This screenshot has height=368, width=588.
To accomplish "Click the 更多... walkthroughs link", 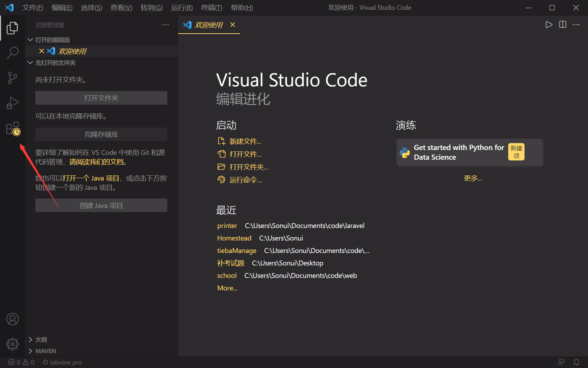I will [x=473, y=178].
